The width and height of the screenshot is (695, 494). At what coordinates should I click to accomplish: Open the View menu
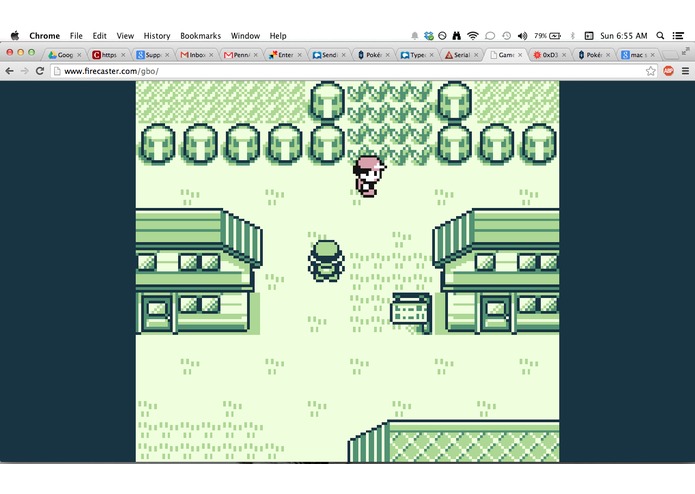125,36
